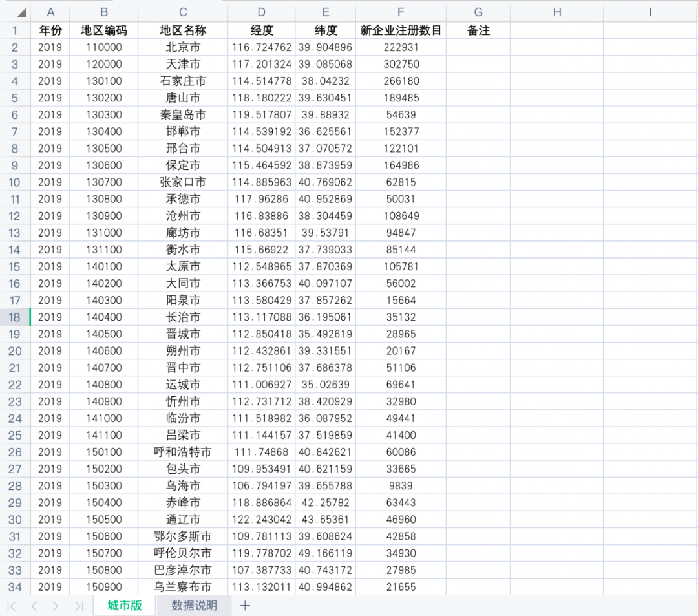Select column A labeled 年份
698x616 pixels.
pyautogui.click(x=50, y=11)
